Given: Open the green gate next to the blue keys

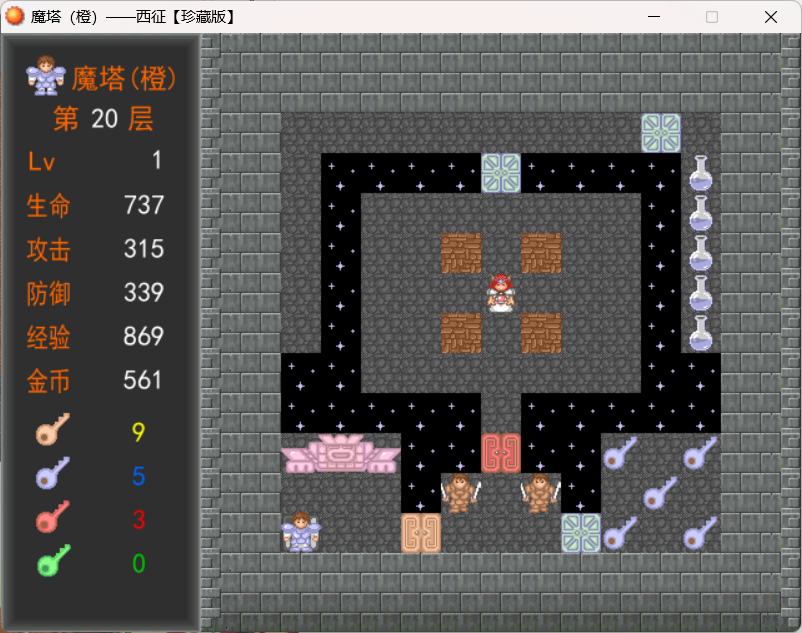Looking at the screenshot, I should point(581,533).
